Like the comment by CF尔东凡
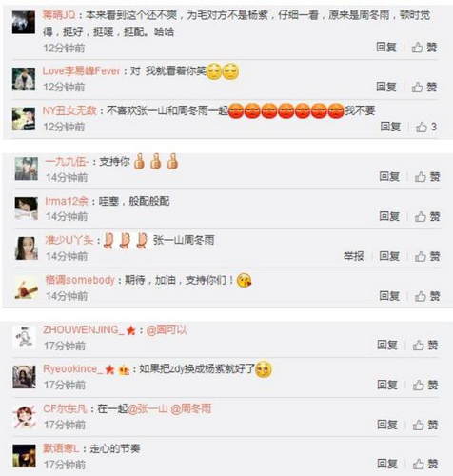Screen dimensions: 453x476 coord(425,425)
